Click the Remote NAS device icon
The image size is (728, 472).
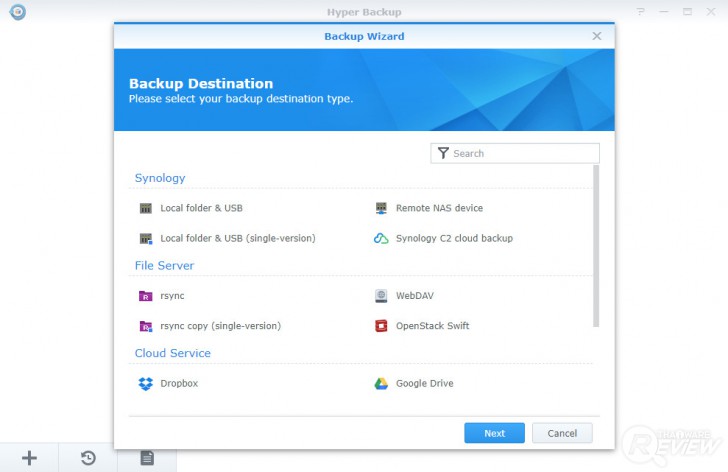(x=381, y=208)
